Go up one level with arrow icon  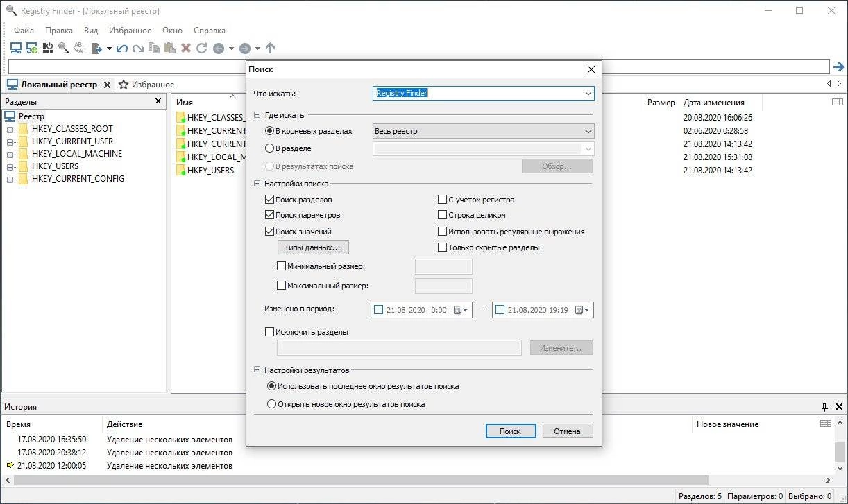pyautogui.click(x=271, y=48)
